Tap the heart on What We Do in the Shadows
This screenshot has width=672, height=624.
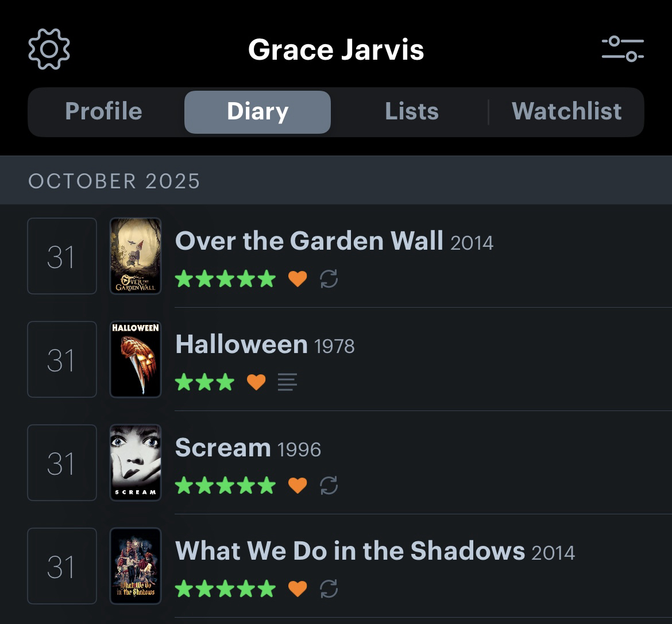[298, 588]
